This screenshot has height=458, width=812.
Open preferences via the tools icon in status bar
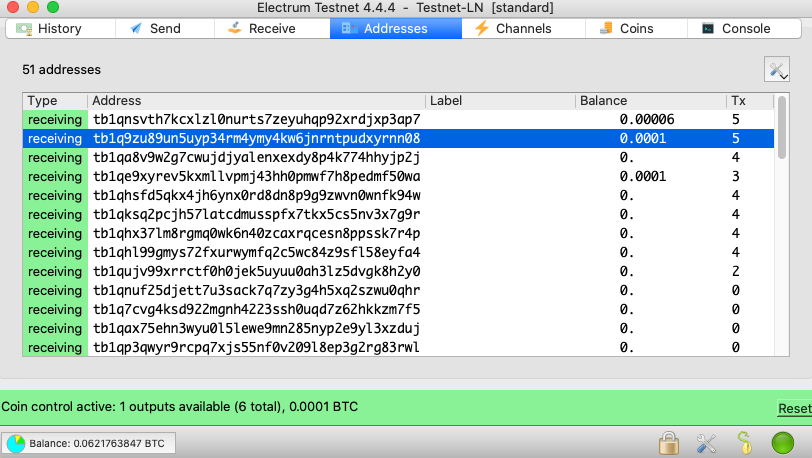click(706, 443)
